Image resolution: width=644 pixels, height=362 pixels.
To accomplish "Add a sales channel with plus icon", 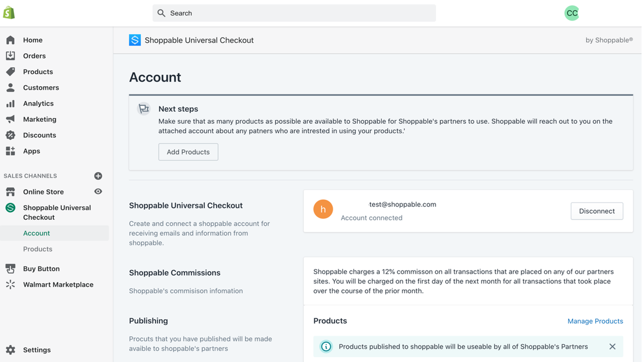I will [98, 176].
